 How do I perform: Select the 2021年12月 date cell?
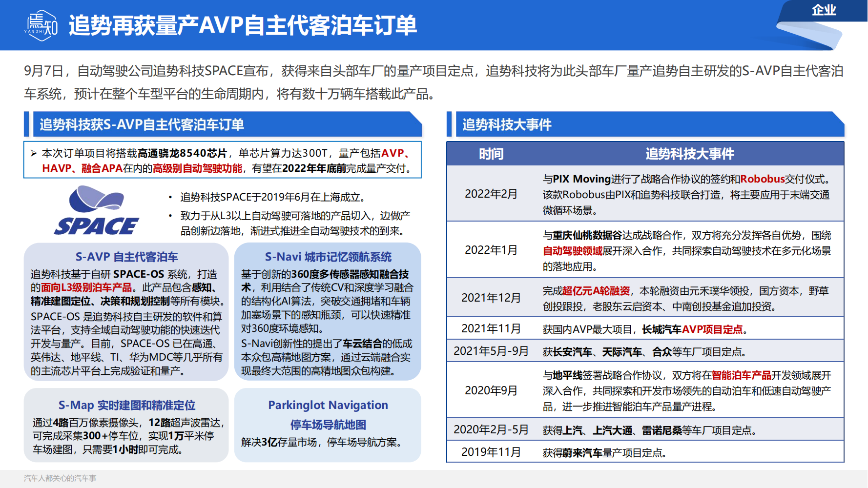(x=491, y=298)
